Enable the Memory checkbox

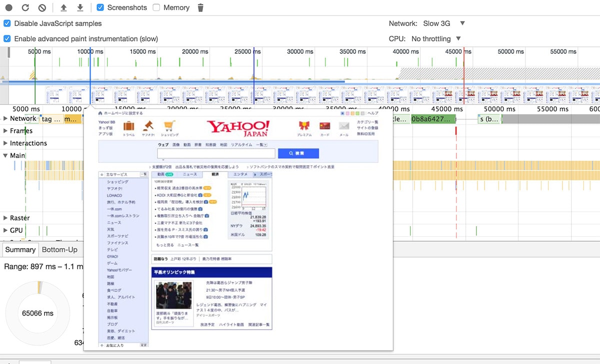click(x=156, y=7)
